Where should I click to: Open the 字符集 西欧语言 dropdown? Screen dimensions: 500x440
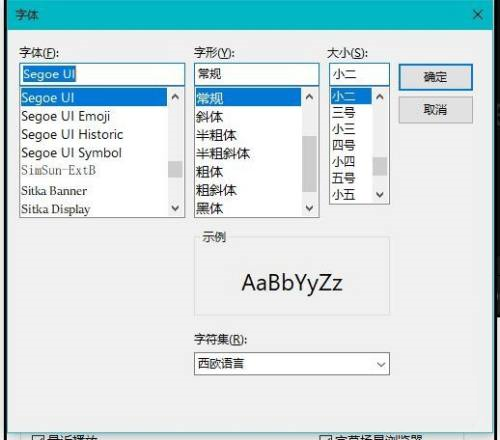[x=292, y=364]
